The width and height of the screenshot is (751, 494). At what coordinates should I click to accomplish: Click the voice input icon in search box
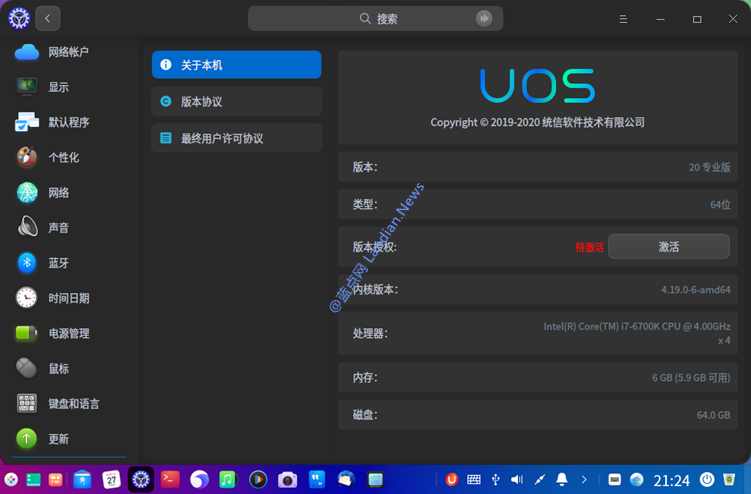point(485,18)
